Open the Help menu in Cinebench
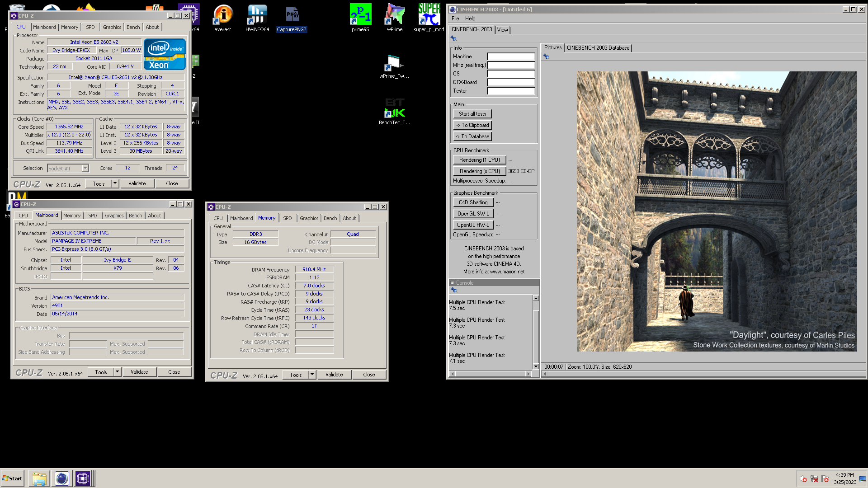 click(470, 19)
